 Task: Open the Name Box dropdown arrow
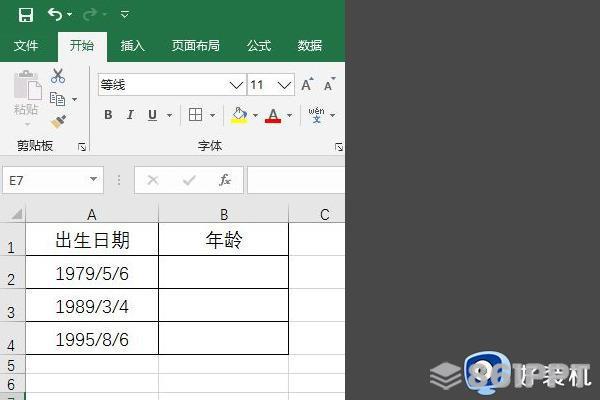[x=93, y=179]
